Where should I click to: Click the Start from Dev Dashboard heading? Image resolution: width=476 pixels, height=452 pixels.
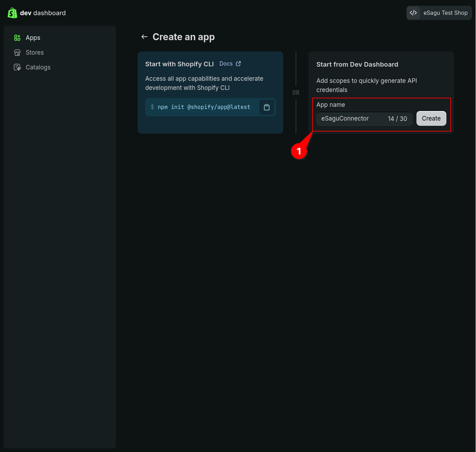[x=357, y=65]
